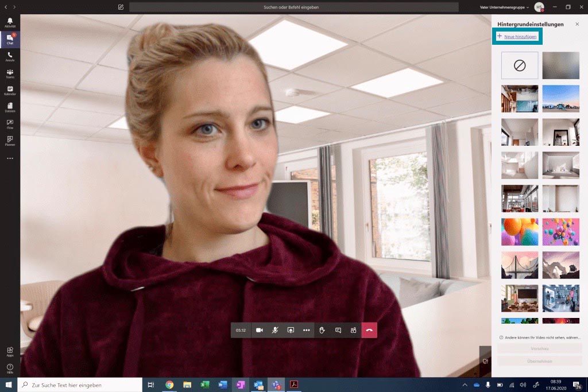Expand hidden system tray icons
The image size is (588, 392).
tap(465, 385)
